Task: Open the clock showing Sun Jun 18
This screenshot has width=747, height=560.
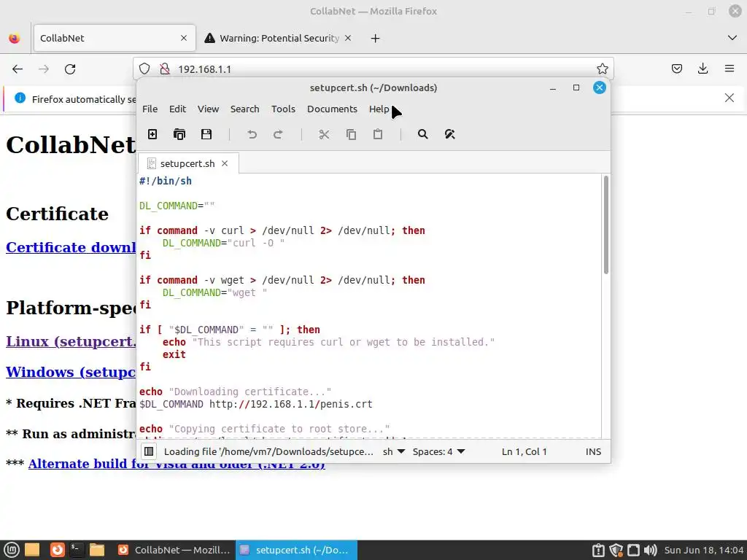Action: coord(704,550)
